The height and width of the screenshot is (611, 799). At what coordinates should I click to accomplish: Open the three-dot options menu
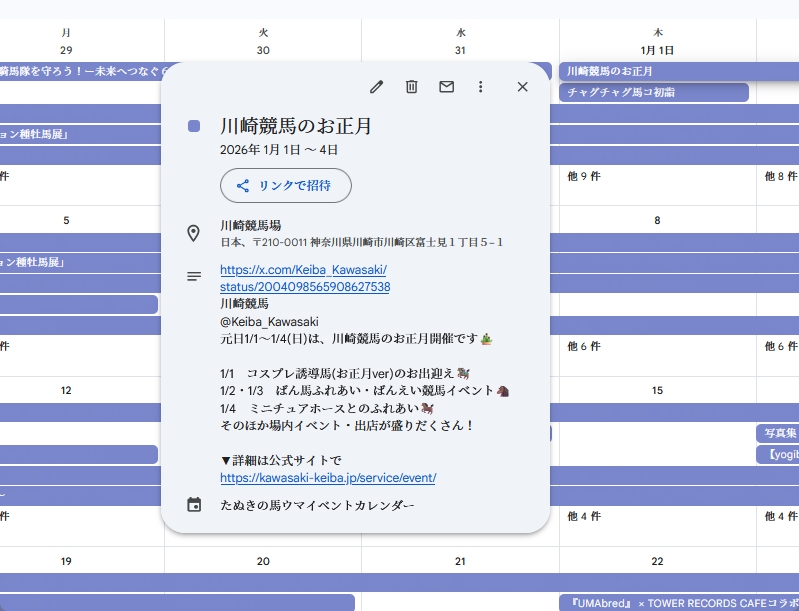pos(480,87)
